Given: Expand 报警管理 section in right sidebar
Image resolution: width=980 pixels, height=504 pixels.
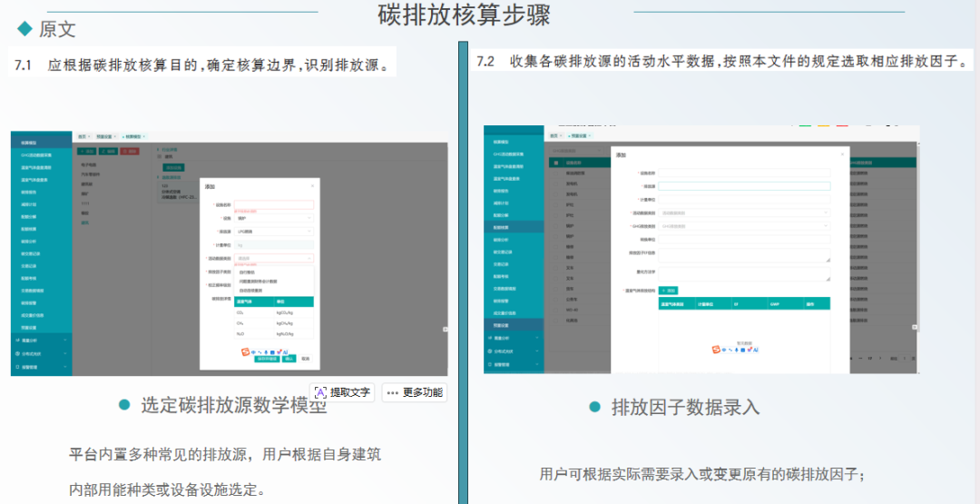Looking at the screenshot, I should click(537, 364).
